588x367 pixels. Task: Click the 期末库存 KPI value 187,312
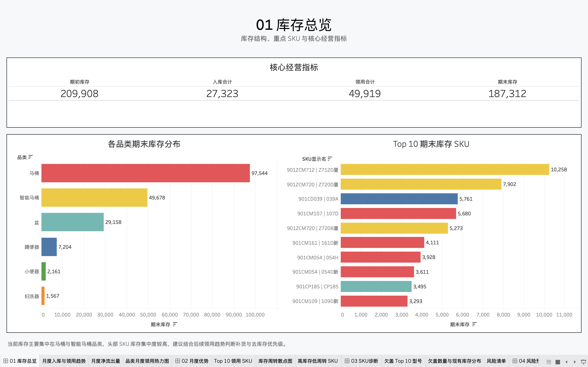(x=507, y=94)
